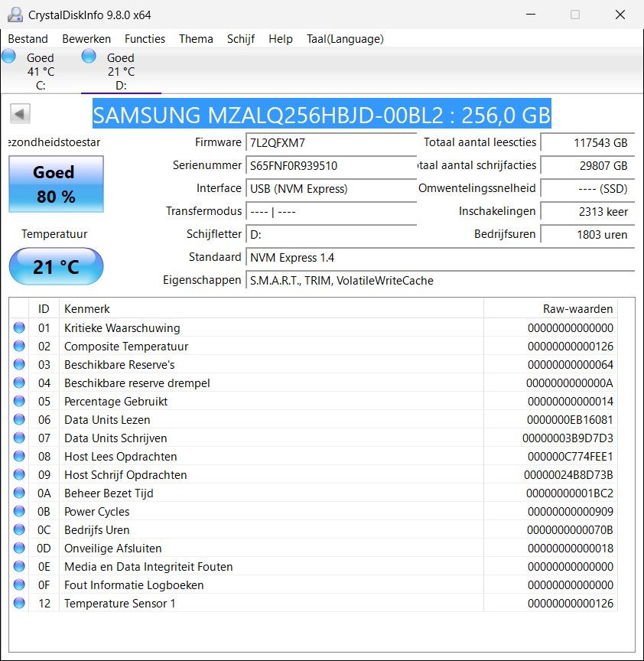Click status icon for Beschikbare reserve drempel row

click(19, 383)
